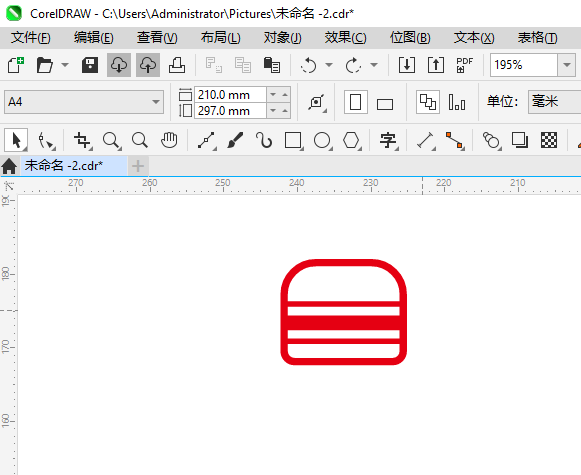
Task: Click the Open folder icon
Action: 45,65
